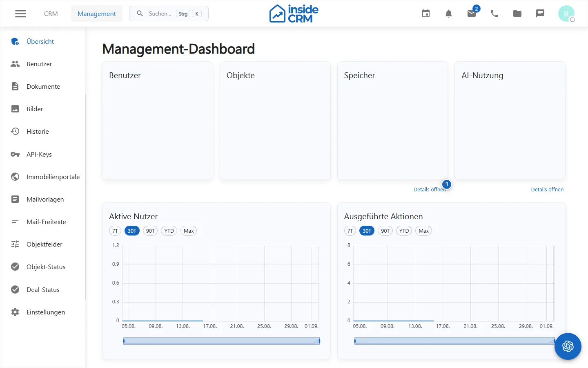Open Details öffnen link under AI-Nutzung

547,190
